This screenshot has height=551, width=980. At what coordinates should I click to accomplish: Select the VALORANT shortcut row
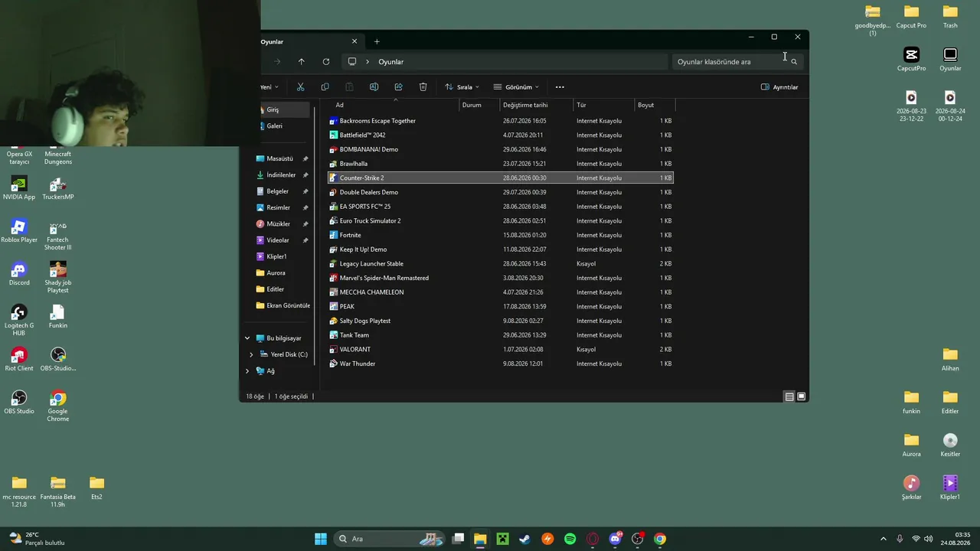click(501, 350)
